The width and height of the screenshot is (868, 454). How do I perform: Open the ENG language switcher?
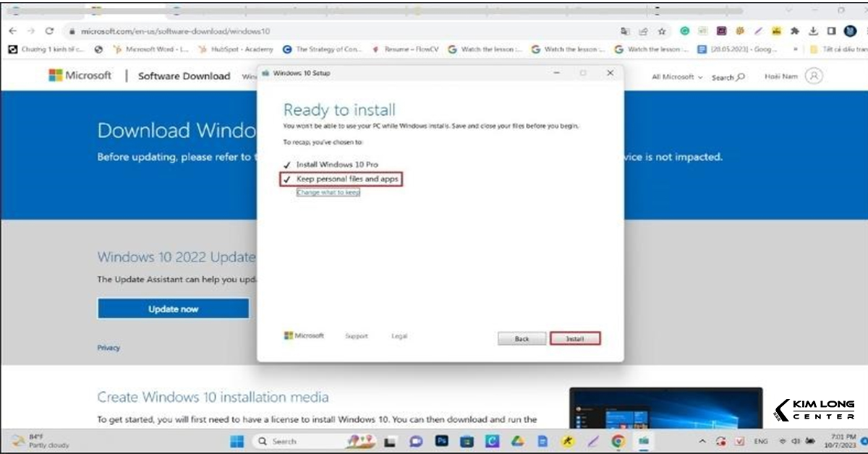pos(762,441)
